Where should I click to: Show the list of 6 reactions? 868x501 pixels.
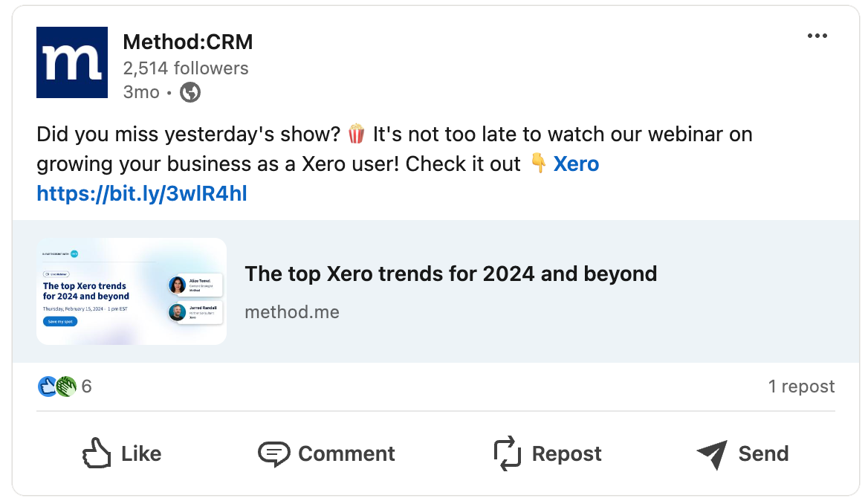(x=86, y=387)
